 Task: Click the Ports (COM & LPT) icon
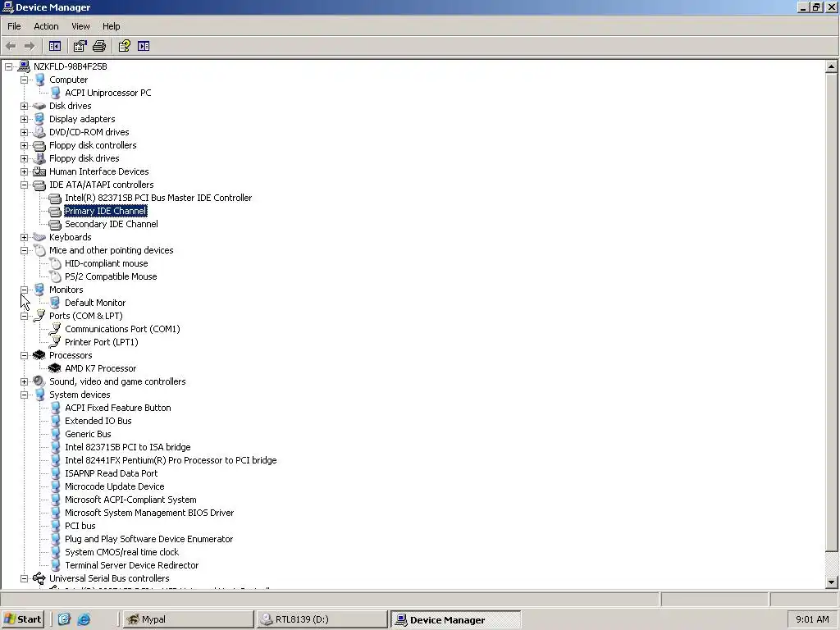[39, 316]
